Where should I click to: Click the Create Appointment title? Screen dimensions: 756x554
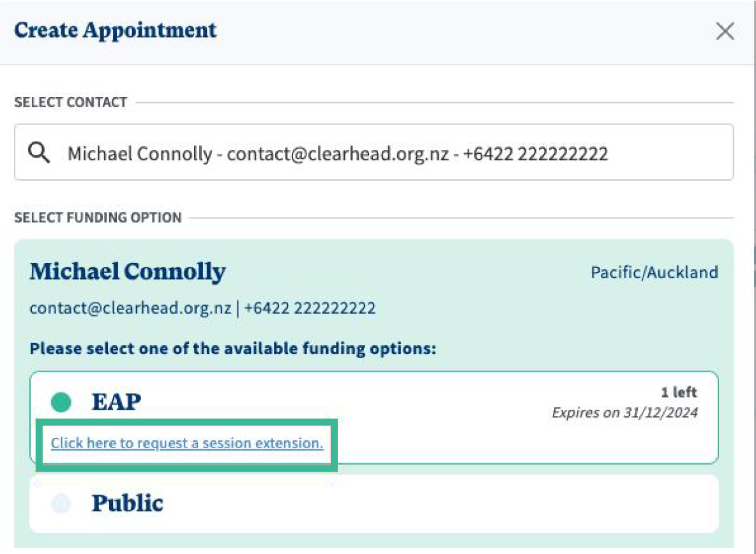[x=116, y=30]
